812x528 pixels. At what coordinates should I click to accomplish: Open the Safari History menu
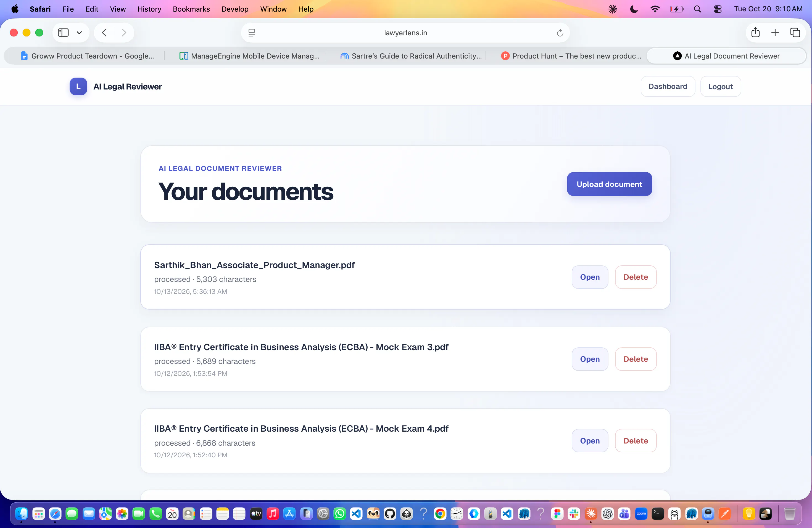[149, 9]
